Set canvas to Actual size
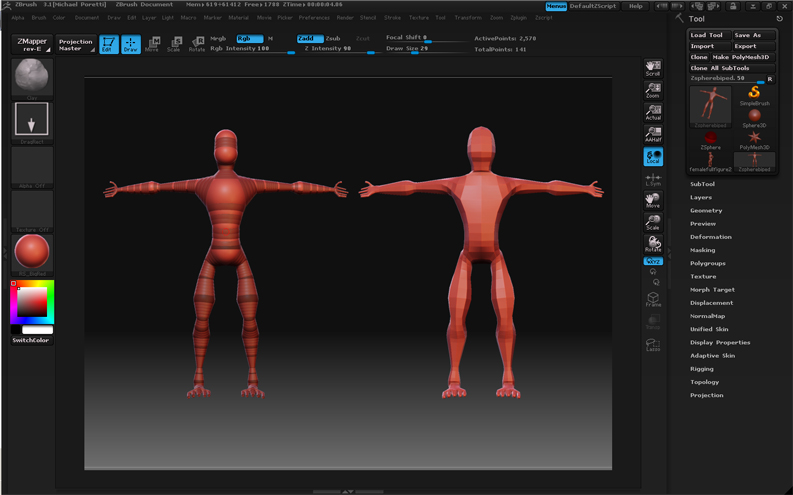The width and height of the screenshot is (793, 495). (x=653, y=112)
